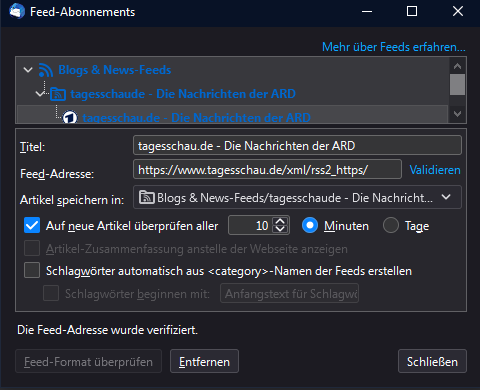The width and height of the screenshot is (480, 390).
Task: Click the feed list scrollbar up arrow
Action: coord(457,66)
